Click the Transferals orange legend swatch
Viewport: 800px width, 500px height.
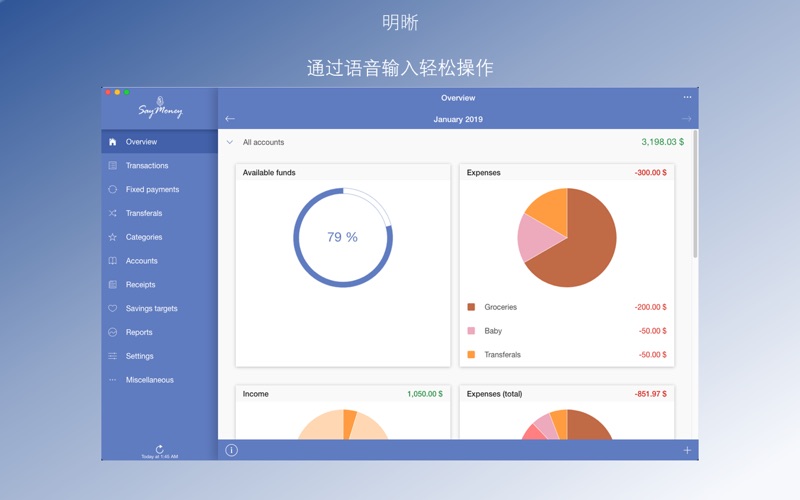[471, 355]
